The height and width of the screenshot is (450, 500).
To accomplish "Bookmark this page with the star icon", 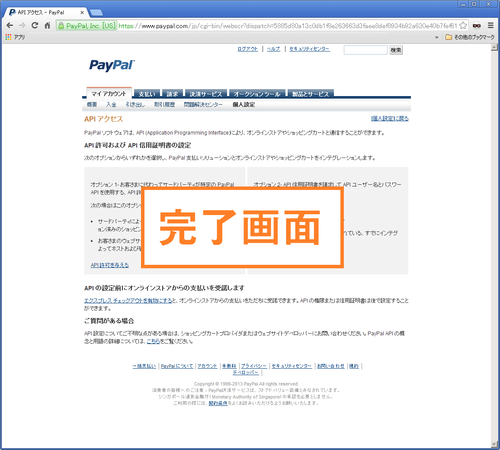I will 463,25.
